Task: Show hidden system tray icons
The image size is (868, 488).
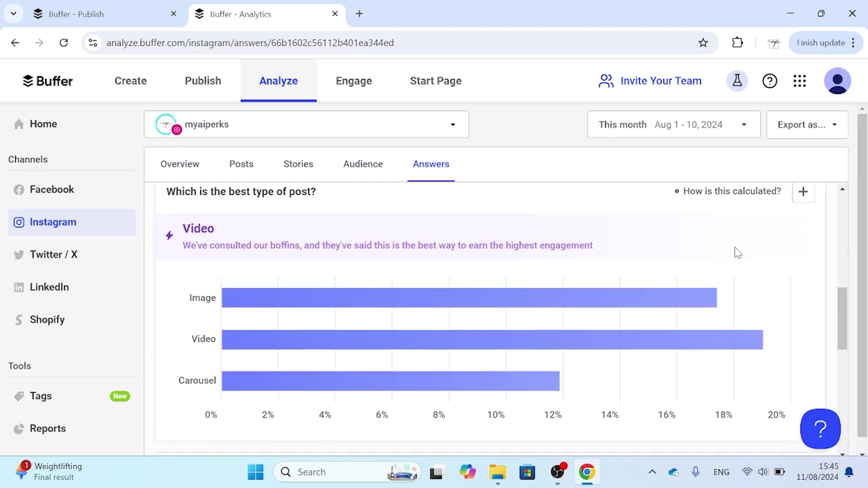Action: pos(652,472)
